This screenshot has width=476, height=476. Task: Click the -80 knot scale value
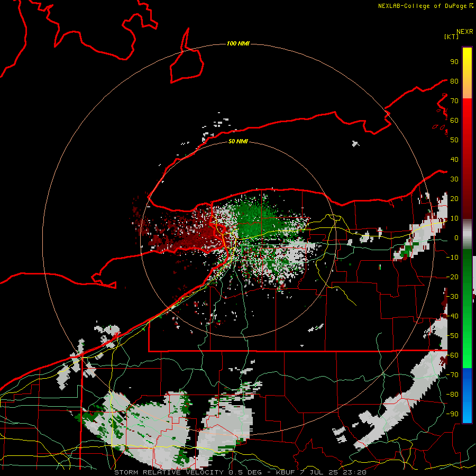click(452, 395)
